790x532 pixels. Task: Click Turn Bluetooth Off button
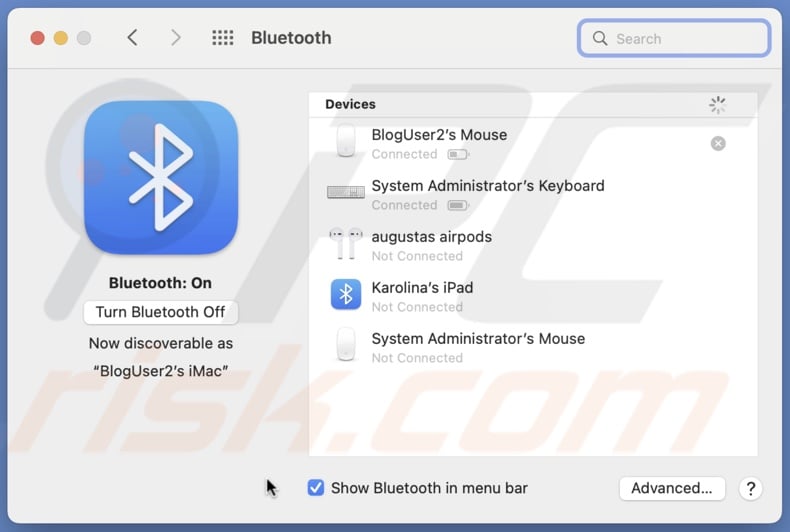pyautogui.click(x=161, y=312)
